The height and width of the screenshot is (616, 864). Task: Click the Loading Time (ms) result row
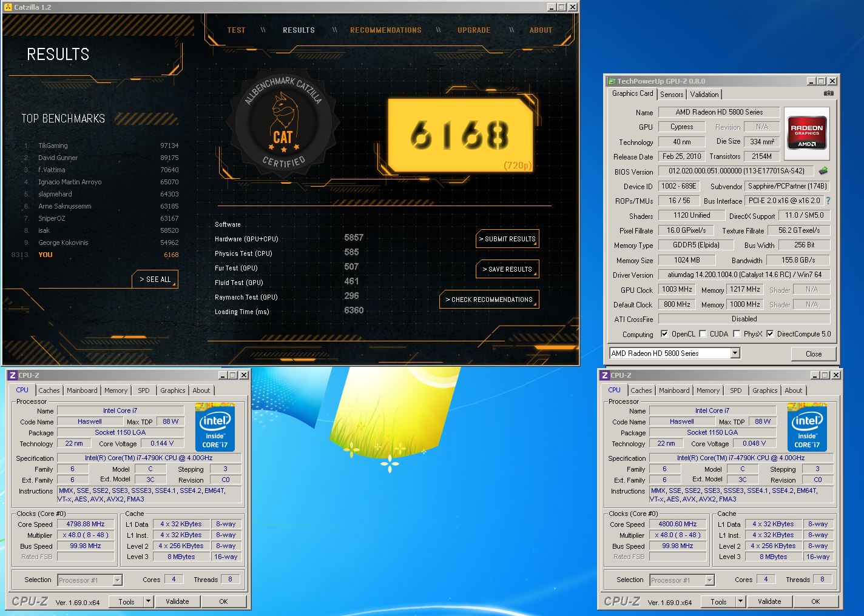click(289, 311)
